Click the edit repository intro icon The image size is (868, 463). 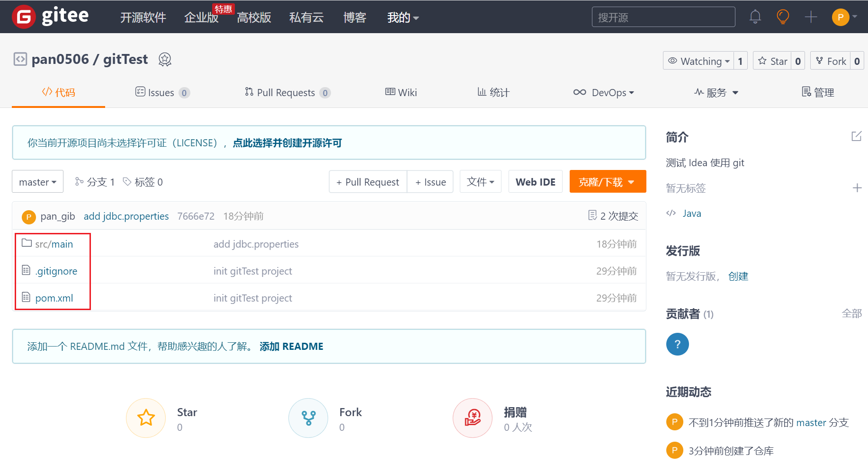[856, 136]
